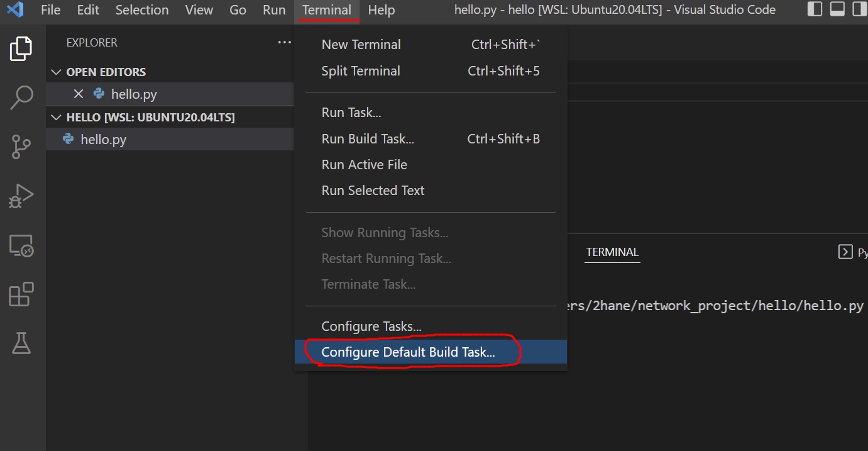Toggle panel layout icon in title bar
This screenshot has width=868, height=451.
pyautogui.click(x=837, y=9)
